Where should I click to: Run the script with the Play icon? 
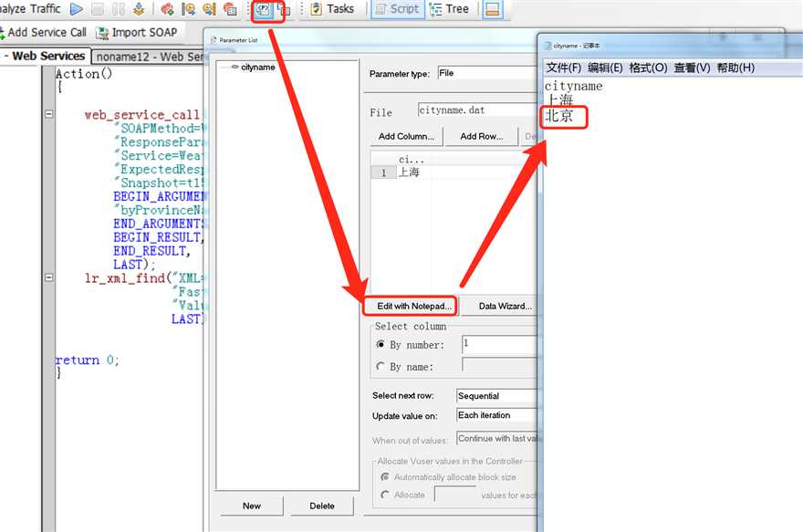[77, 9]
